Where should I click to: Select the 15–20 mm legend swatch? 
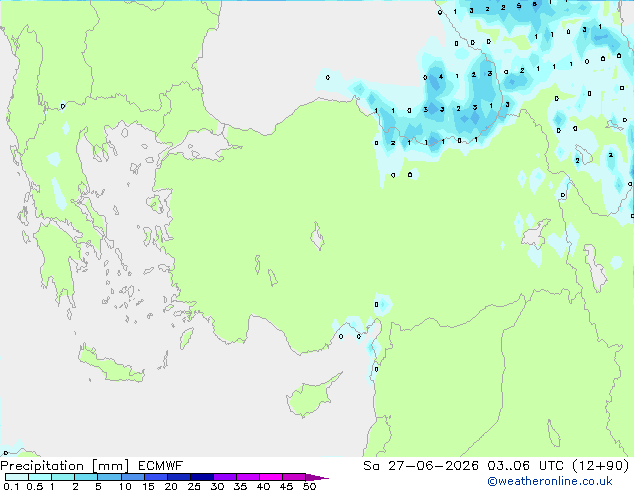point(155,477)
